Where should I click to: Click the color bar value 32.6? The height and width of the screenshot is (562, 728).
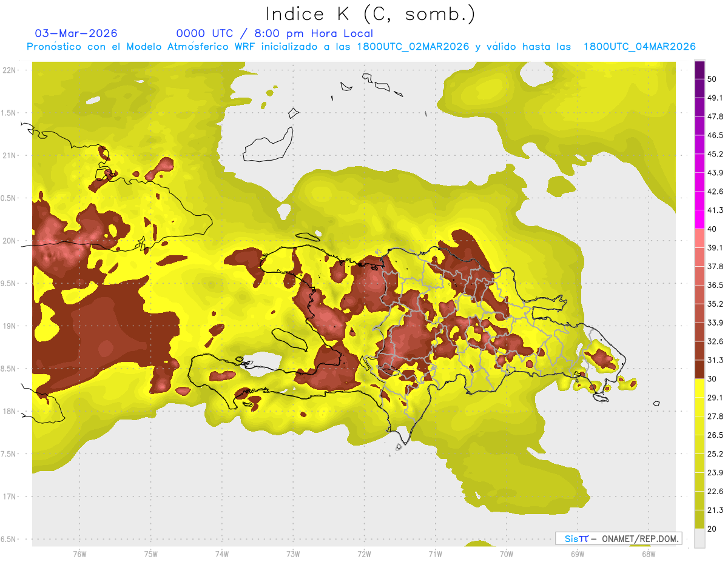click(715, 341)
